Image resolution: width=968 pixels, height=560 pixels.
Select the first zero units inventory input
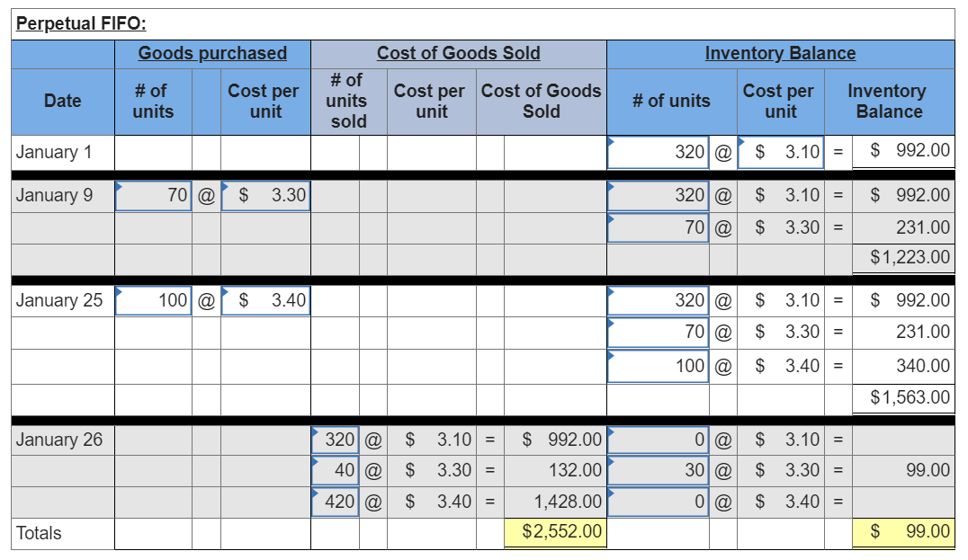[659, 440]
